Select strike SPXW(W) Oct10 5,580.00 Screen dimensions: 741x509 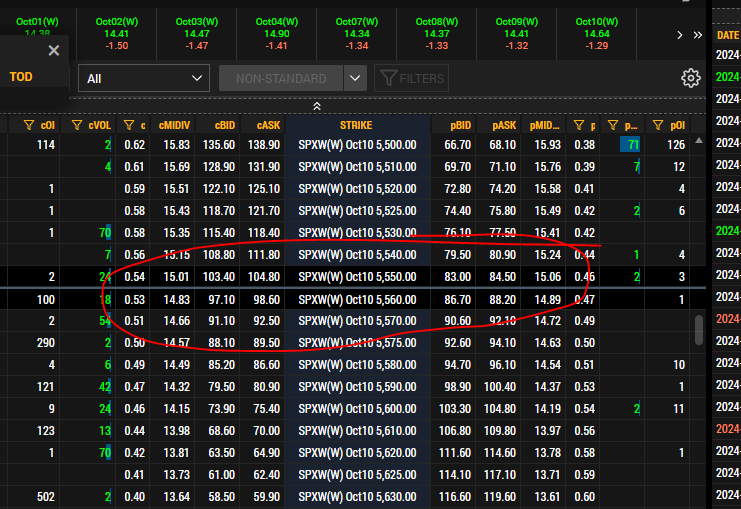[x=357, y=365]
